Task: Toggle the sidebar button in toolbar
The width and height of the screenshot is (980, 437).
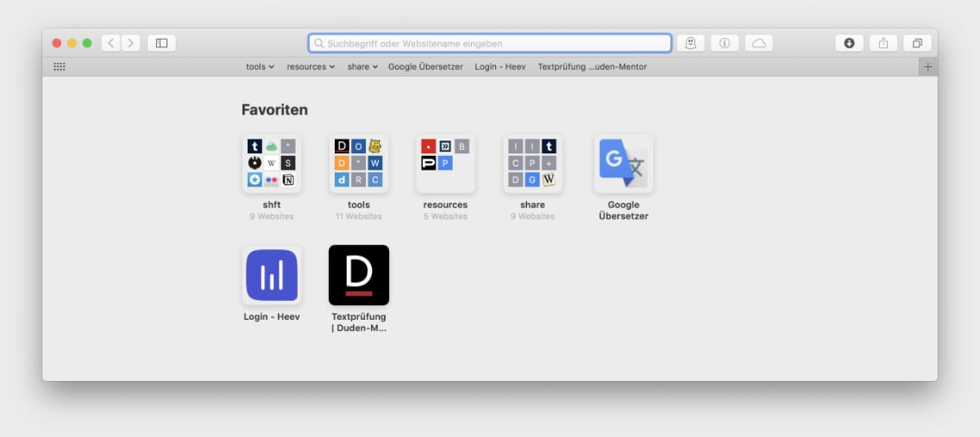Action: (x=162, y=43)
